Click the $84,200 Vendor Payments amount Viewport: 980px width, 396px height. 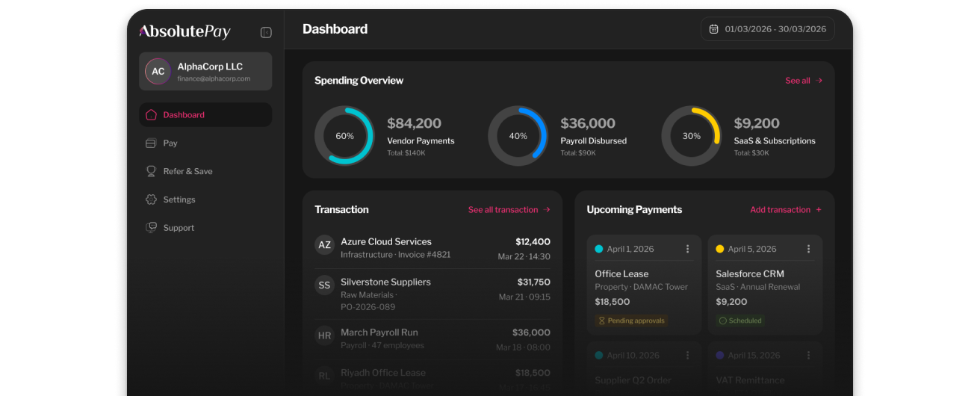coord(414,123)
